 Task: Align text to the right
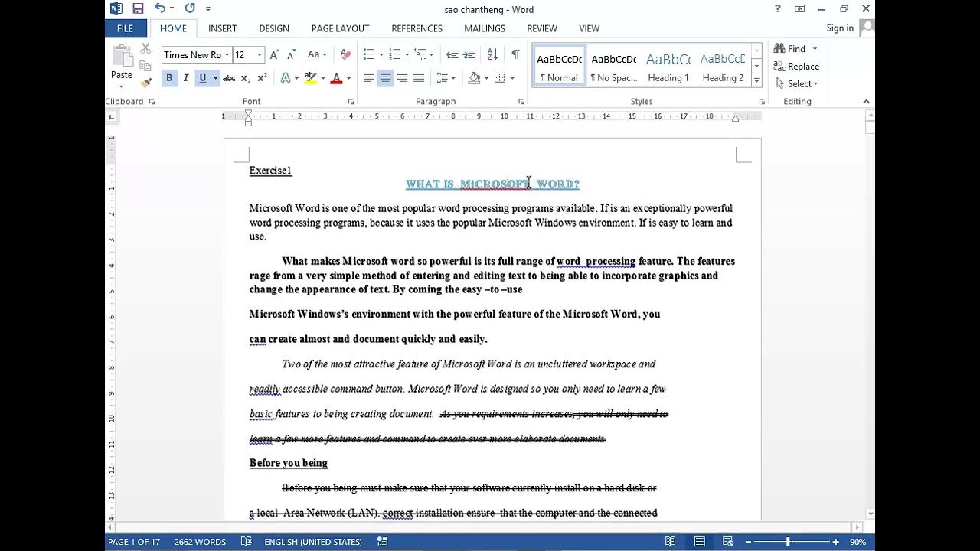(x=402, y=78)
